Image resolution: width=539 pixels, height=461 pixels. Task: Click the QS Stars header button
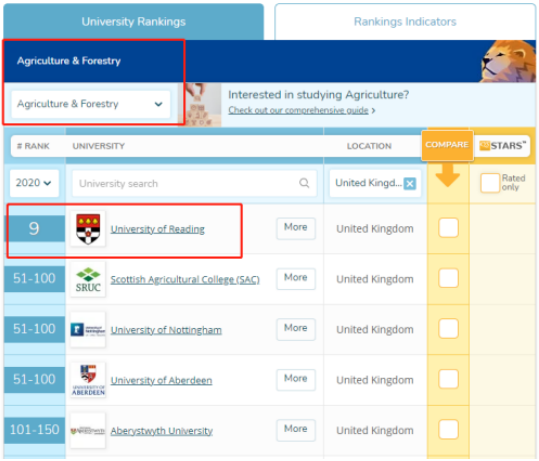(502, 146)
